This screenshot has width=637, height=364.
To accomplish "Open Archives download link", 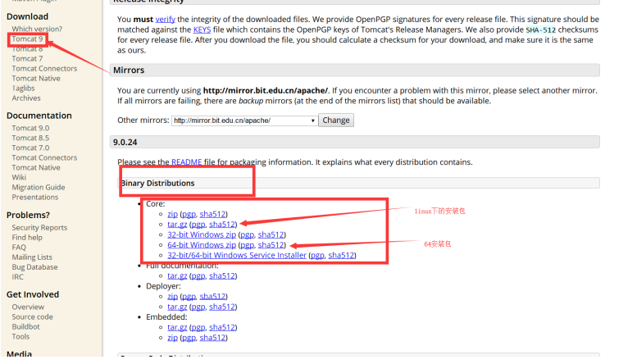I will coord(26,98).
